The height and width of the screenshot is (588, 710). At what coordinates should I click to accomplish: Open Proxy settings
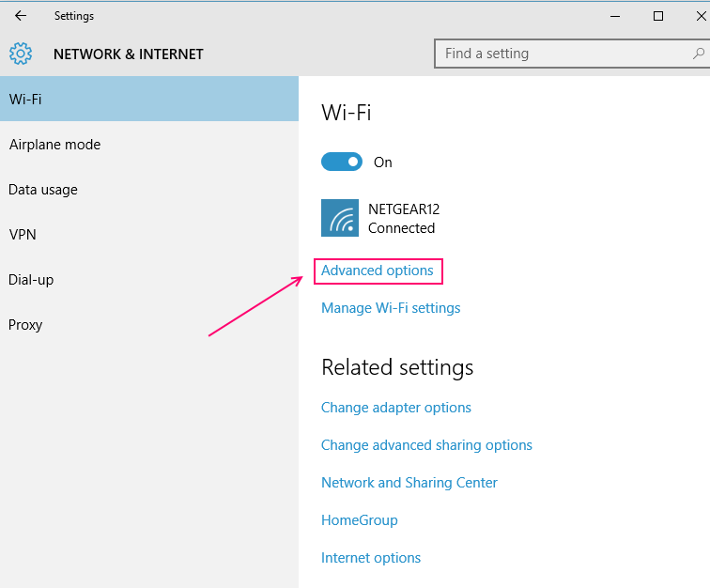26,325
